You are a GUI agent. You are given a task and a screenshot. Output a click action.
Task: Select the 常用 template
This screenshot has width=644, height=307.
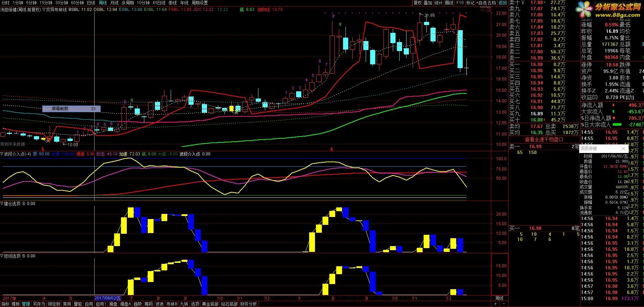[67, 304]
